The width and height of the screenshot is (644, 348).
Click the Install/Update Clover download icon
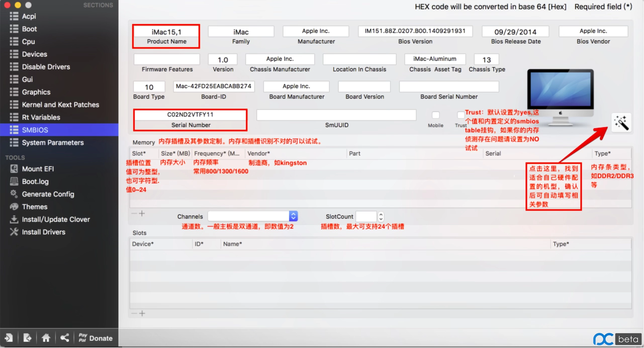tap(14, 219)
